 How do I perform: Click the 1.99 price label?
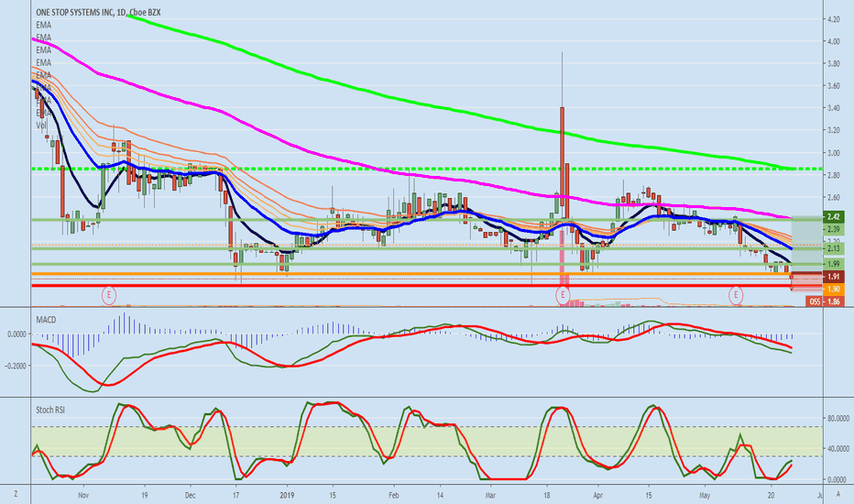point(833,264)
